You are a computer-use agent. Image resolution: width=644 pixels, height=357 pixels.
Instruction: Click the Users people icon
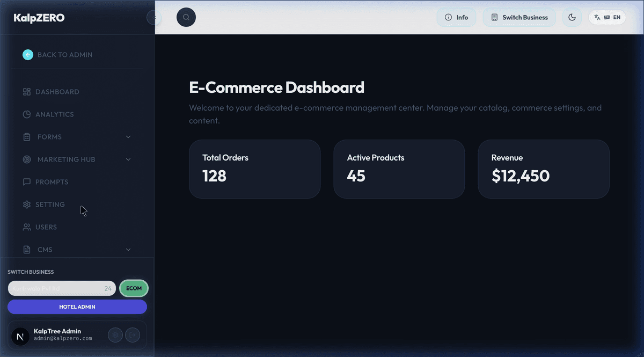[27, 227]
